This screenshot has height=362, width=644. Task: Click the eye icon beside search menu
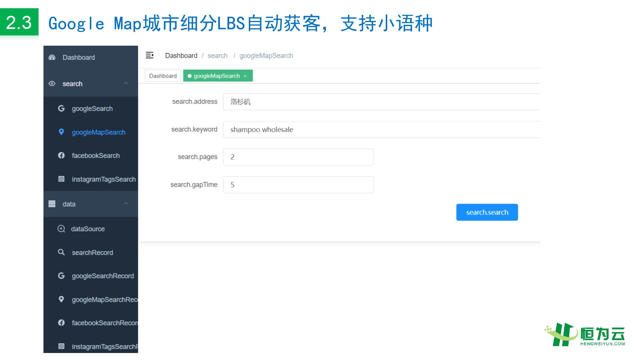(x=52, y=84)
